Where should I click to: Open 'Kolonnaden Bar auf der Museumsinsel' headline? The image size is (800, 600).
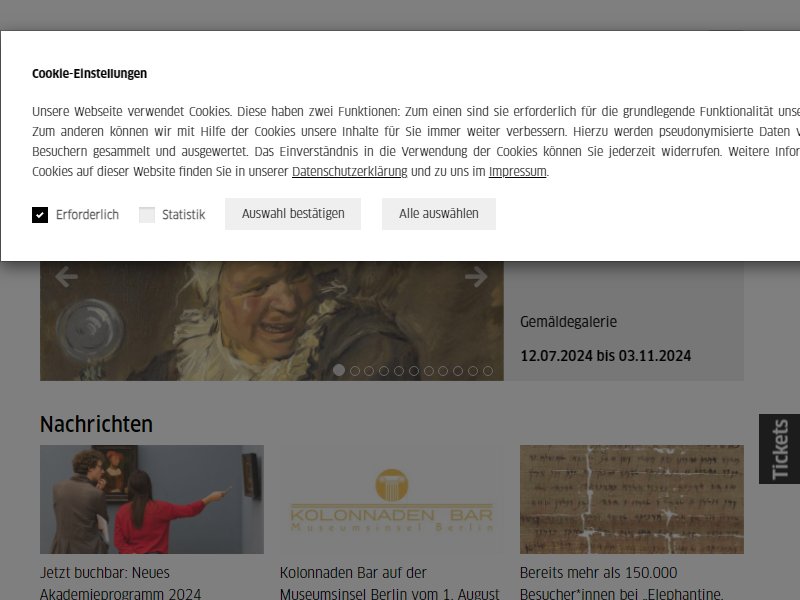pyautogui.click(x=390, y=583)
